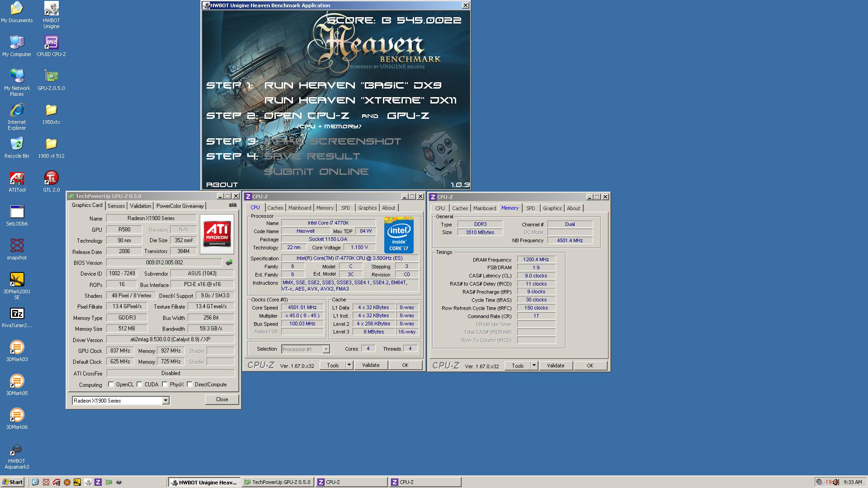Click the GPU-Z Close button
This screenshot has width=868, height=488.
coord(222,399)
